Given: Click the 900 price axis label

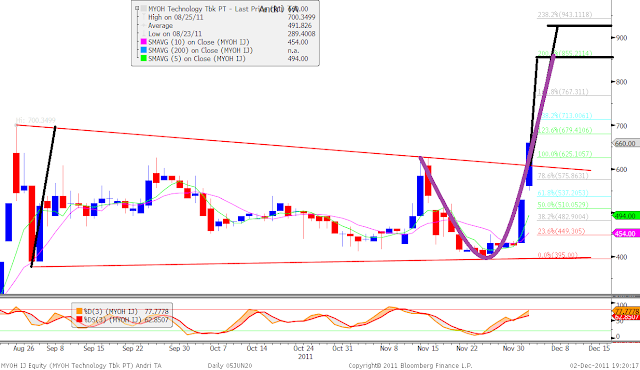Looking at the screenshot, I should click(621, 38).
